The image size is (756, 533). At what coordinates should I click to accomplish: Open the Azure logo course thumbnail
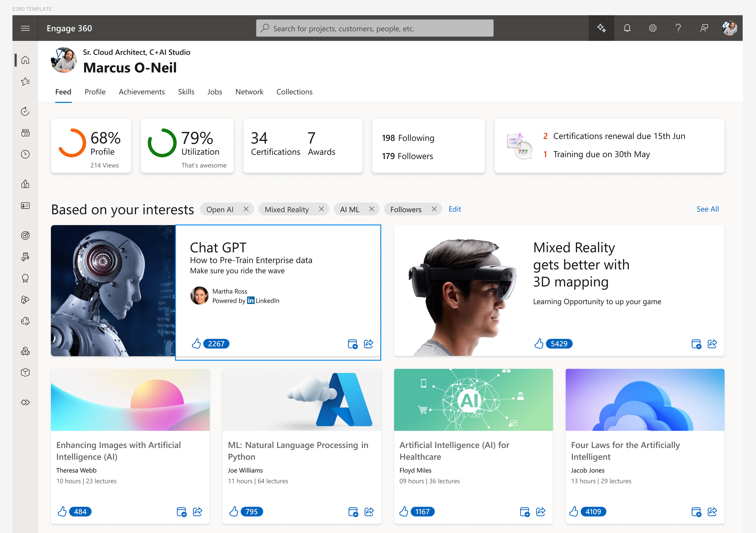point(301,400)
